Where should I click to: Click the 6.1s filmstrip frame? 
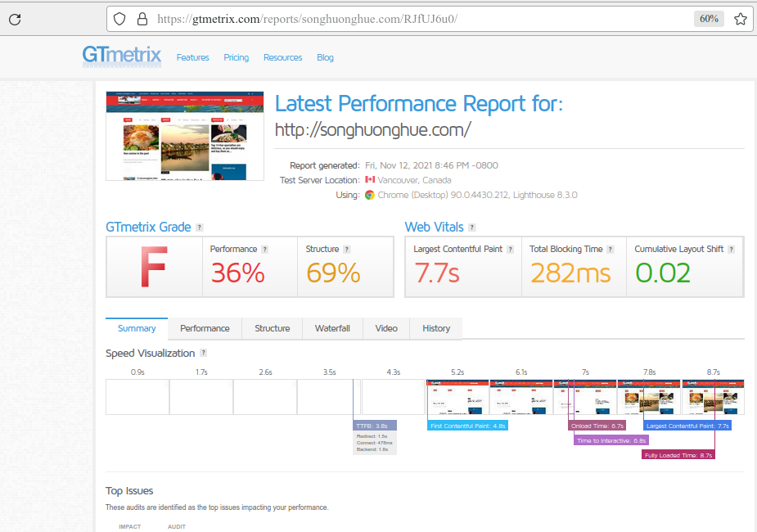point(521,397)
